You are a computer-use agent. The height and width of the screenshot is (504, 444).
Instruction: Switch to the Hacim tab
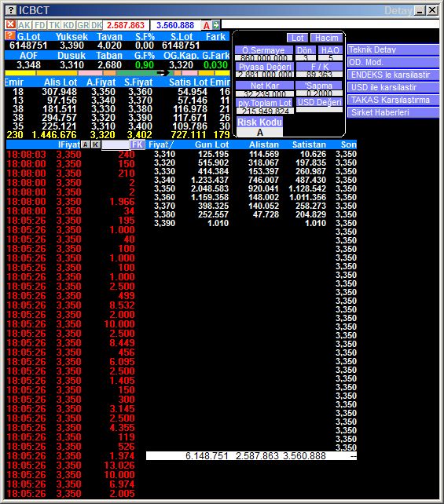(327, 38)
